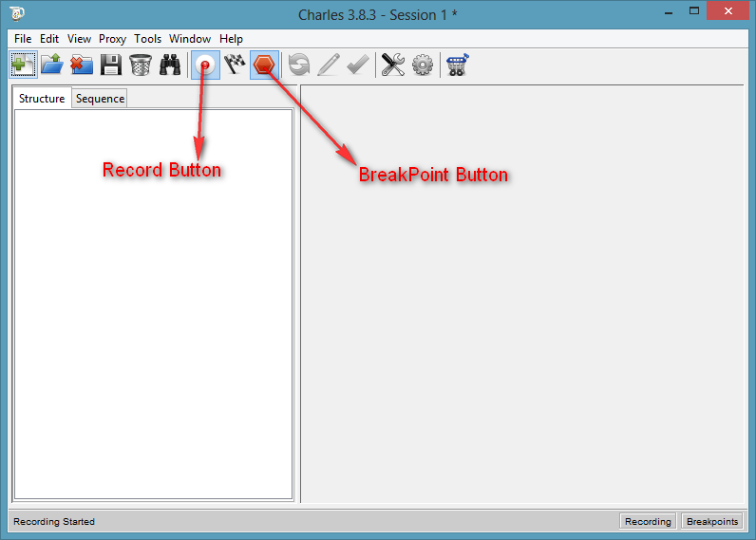Screen dimensions: 756x540
Task: Open Settings via gear icon
Action: point(423,65)
